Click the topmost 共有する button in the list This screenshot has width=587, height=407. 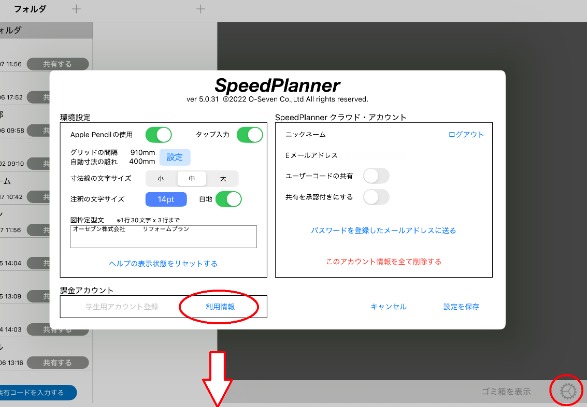point(57,64)
